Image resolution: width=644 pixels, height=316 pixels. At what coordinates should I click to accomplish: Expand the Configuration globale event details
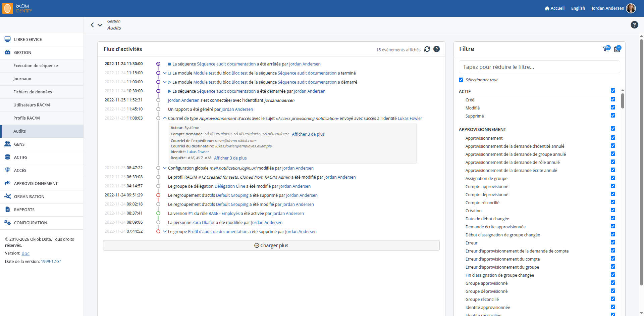point(165,168)
